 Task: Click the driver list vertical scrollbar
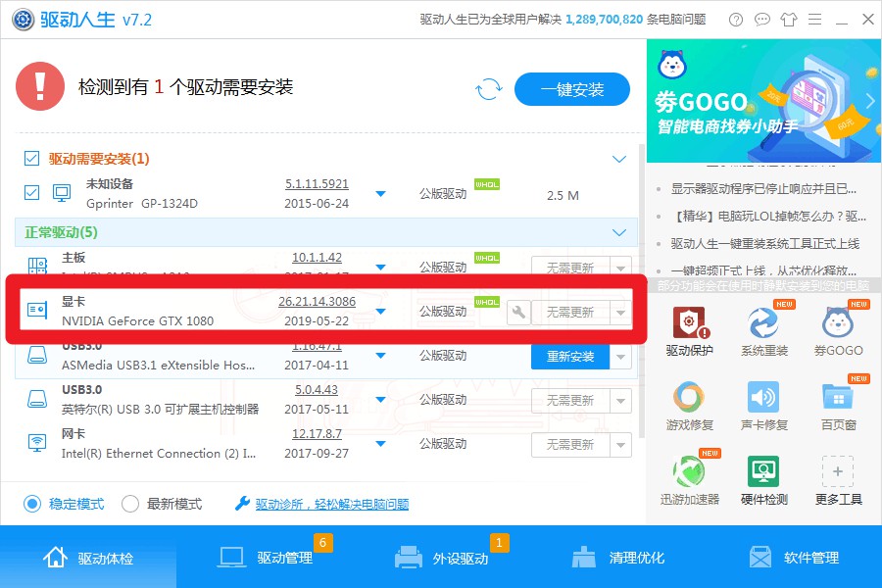click(x=641, y=291)
